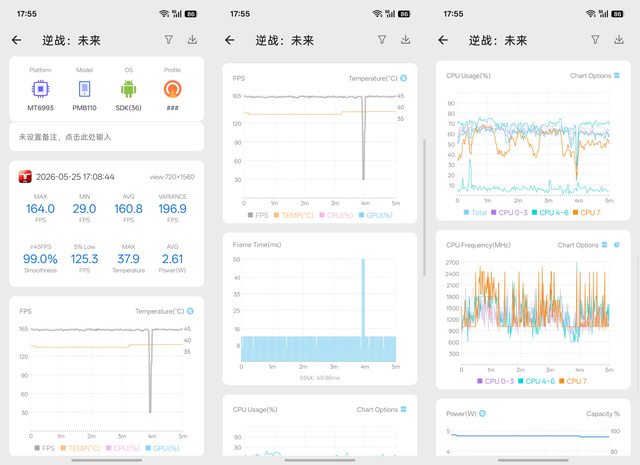The image size is (640, 465).
Task: Toggle the CPU(%) legend on the left screen chart
Action: pos(123,448)
